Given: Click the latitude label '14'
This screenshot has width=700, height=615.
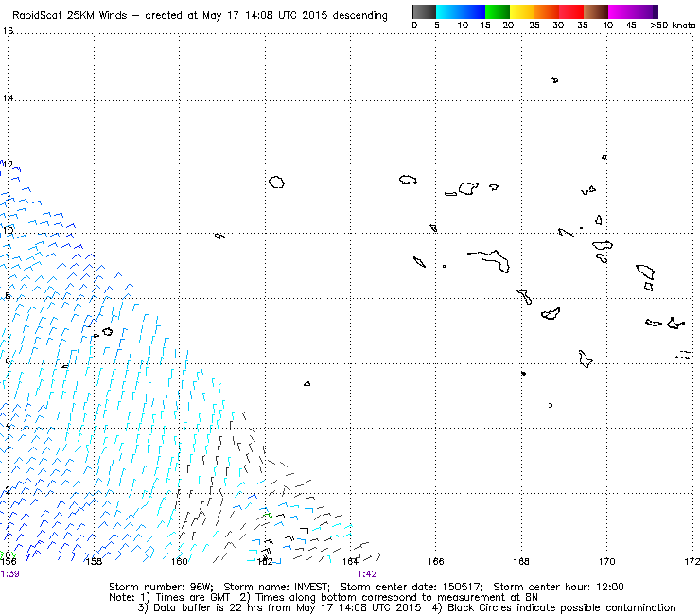Looking at the screenshot, I should pos(8,97).
